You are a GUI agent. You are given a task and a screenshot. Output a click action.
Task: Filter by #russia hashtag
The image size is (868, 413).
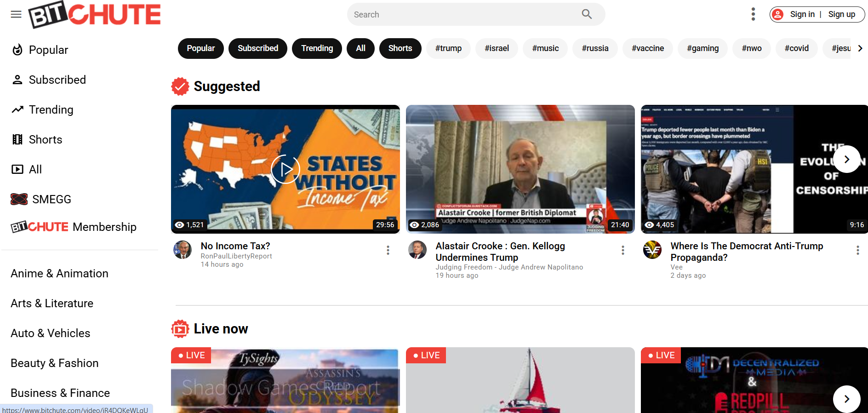[x=595, y=48]
